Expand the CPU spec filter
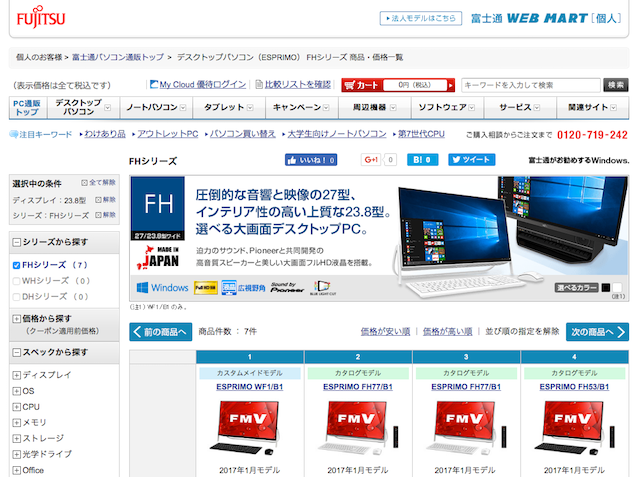 (x=16, y=407)
